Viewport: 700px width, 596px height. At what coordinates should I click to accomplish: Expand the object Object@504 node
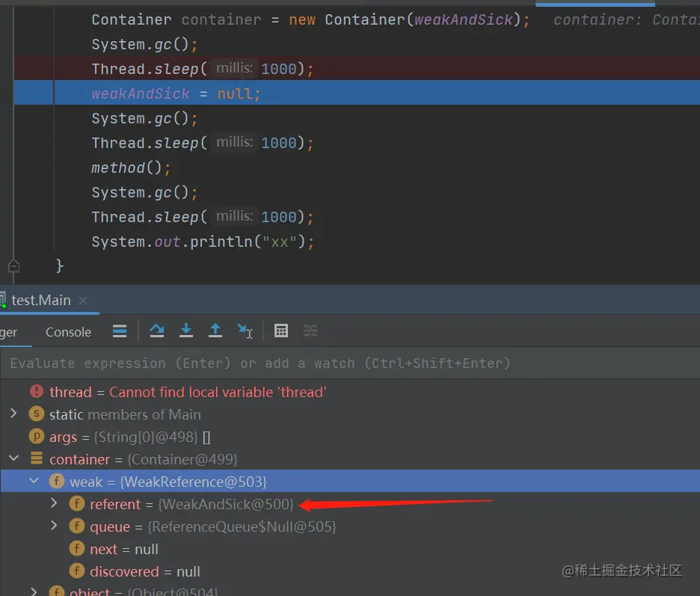click(x=34, y=592)
